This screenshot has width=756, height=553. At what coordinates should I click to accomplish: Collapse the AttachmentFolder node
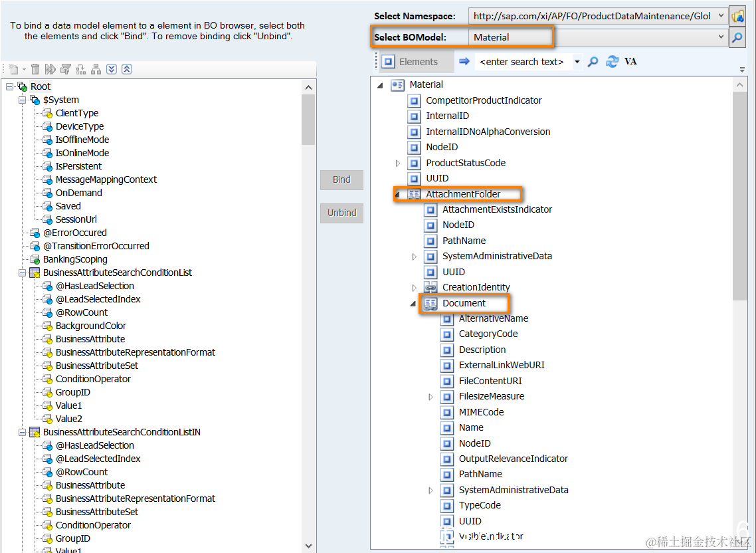(397, 195)
